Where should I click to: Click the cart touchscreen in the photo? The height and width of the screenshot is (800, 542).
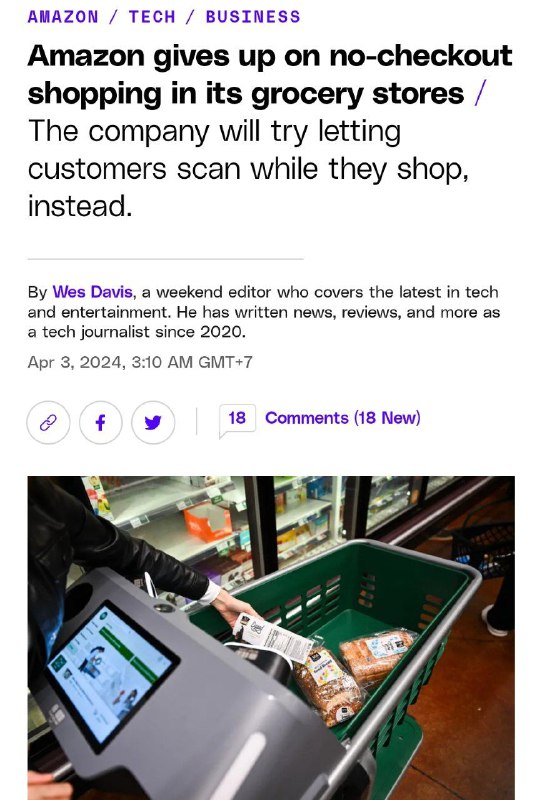click(111, 674)
